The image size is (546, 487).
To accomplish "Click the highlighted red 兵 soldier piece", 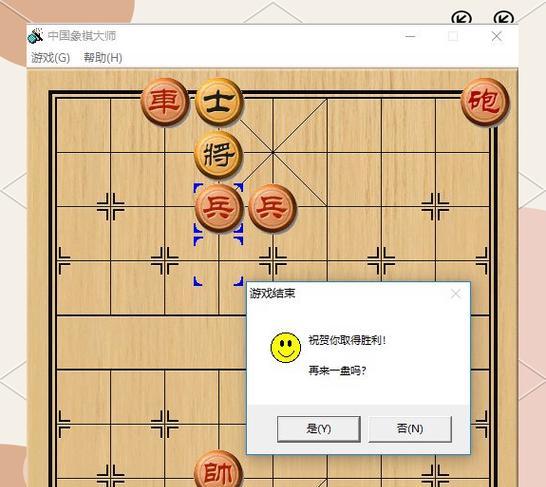I will click(x=218, y=208).
